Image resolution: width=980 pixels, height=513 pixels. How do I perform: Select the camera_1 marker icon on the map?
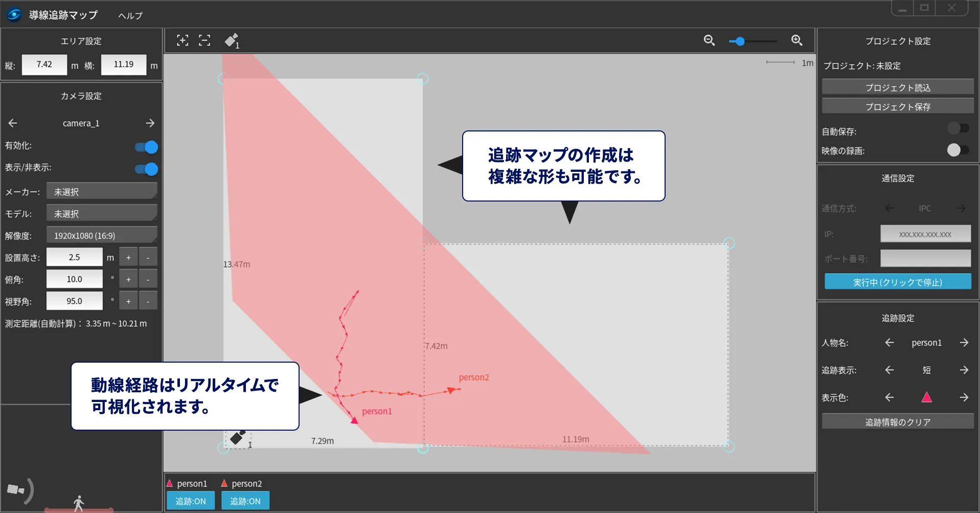[237, 438]
